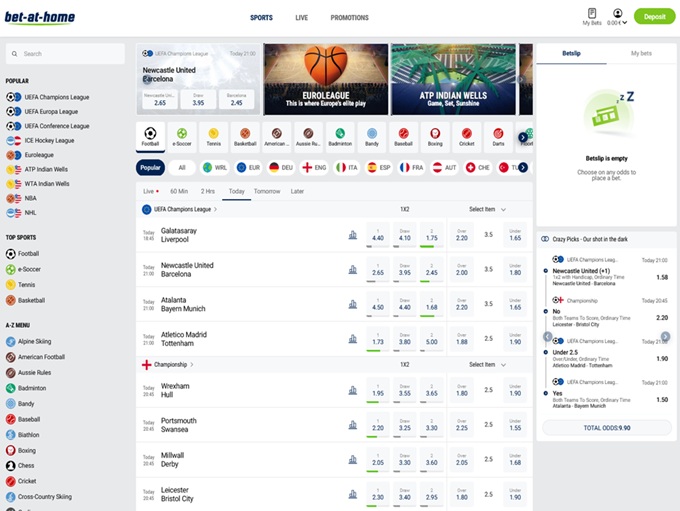Click the Search input field
This screenshot has width=680, height=511.
point(66,54)
